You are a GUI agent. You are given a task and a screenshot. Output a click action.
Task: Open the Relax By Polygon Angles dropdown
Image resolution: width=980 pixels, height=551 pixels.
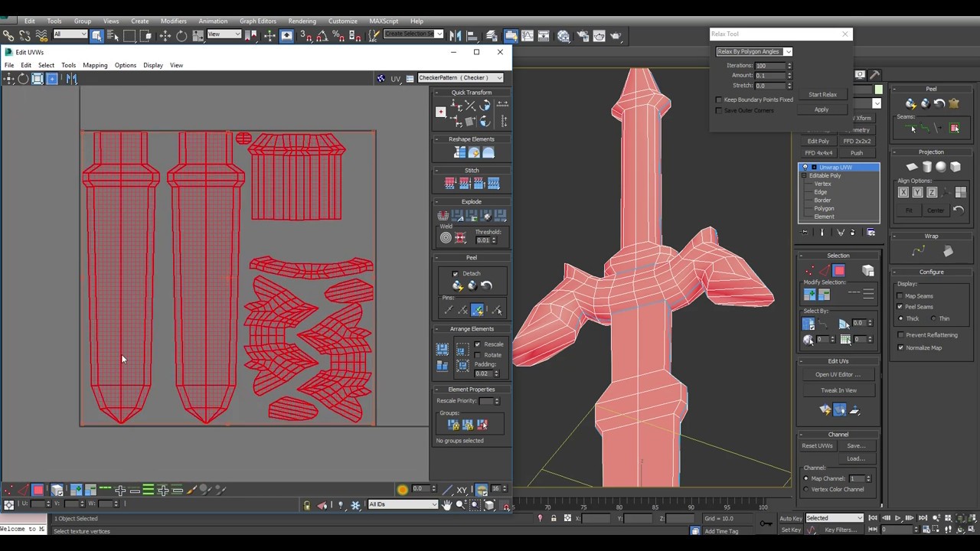(754, 51)
